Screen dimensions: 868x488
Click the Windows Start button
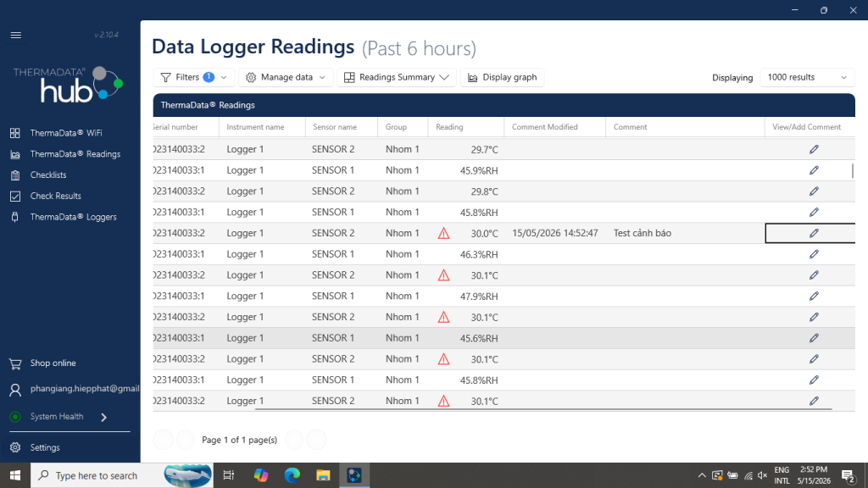coord(15,475)
